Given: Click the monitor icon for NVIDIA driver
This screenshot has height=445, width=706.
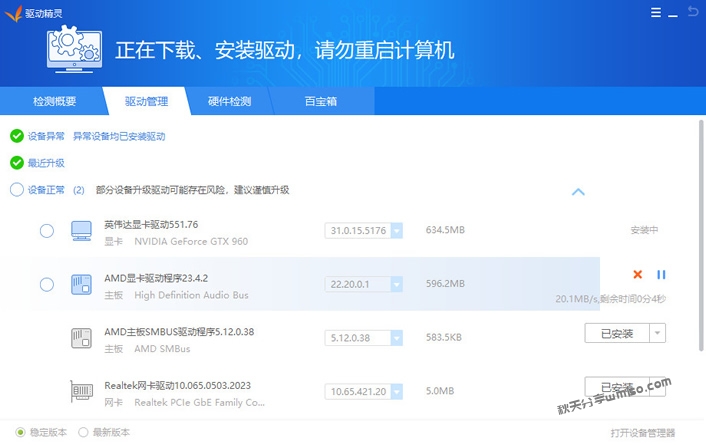Looking at the screenshot, I should 81,231.
